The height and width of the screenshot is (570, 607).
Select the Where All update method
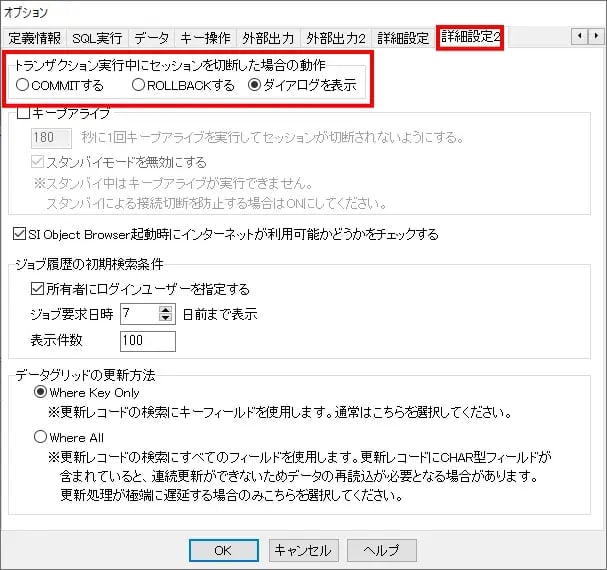41,437
